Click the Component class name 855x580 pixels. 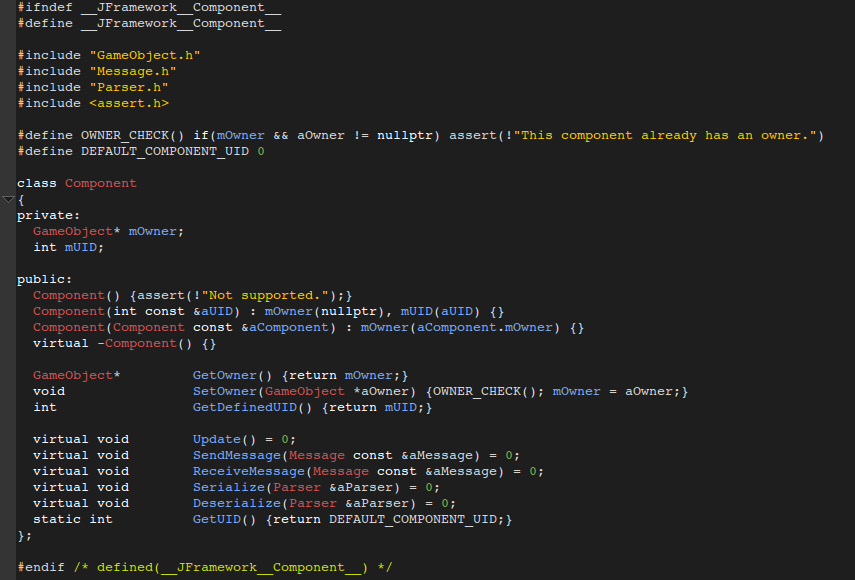[x=99, y=183]
